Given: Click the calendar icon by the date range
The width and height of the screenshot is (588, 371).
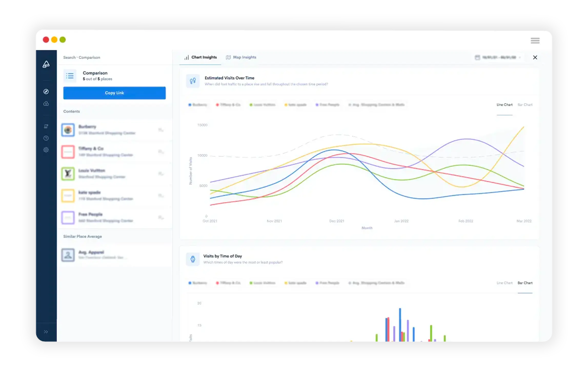Looking at the screenshot, I should tap(477, 57).
